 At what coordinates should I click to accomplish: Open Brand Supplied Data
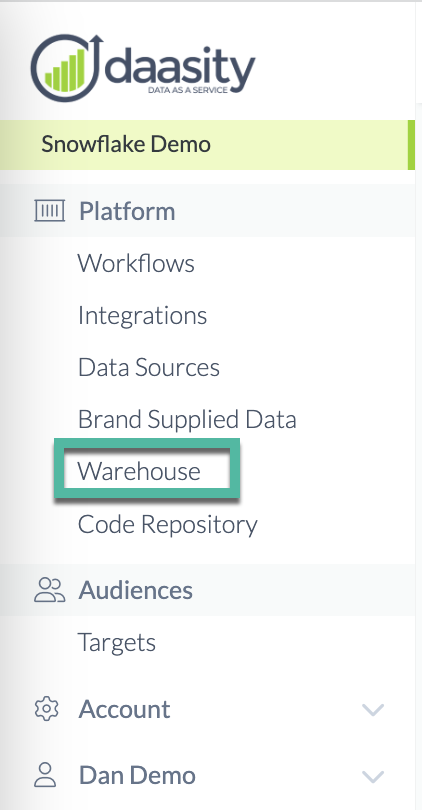187,419
